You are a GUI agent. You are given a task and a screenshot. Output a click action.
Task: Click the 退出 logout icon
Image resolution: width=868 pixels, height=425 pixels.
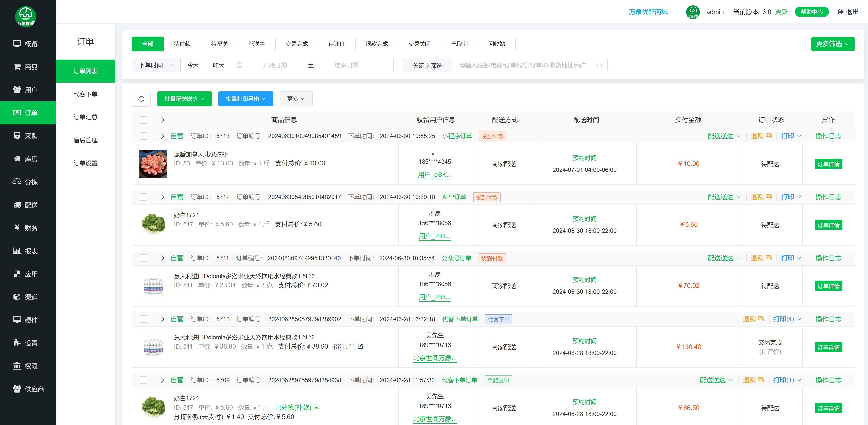840,12
